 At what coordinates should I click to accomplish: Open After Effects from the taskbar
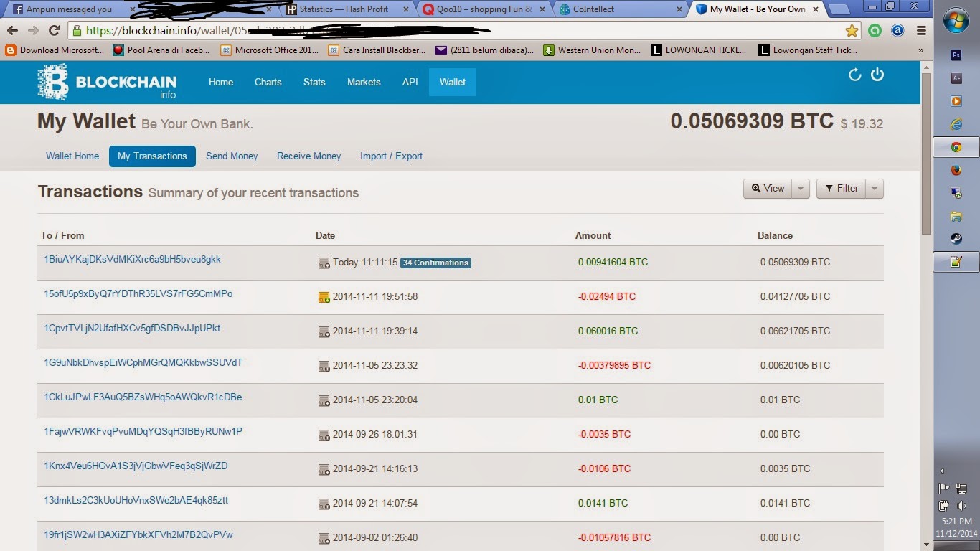(956, 78)
